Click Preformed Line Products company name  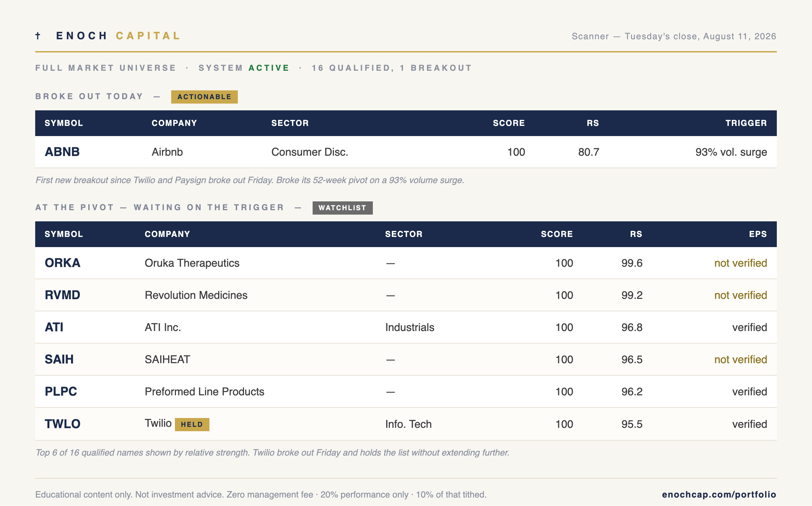tap(205, 392)
